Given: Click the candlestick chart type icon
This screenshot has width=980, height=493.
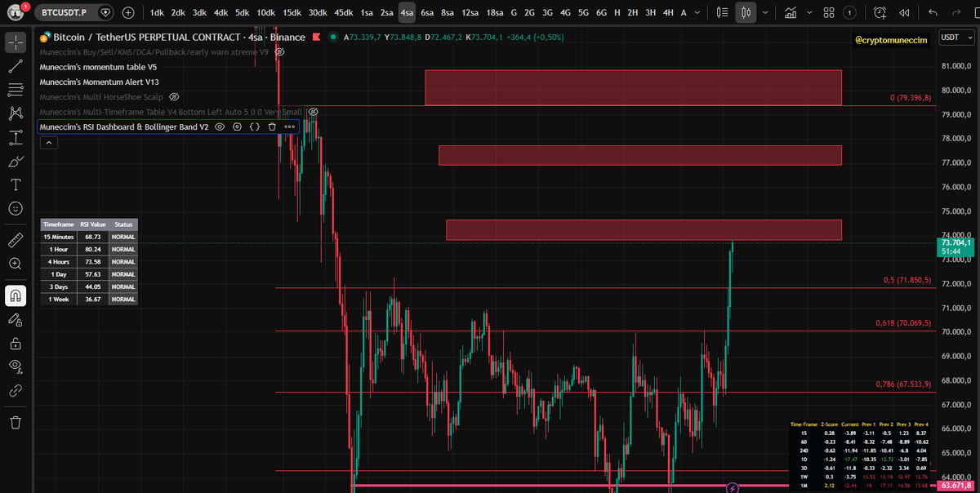Looking at the screenshot, I should [x=745, y=13].
